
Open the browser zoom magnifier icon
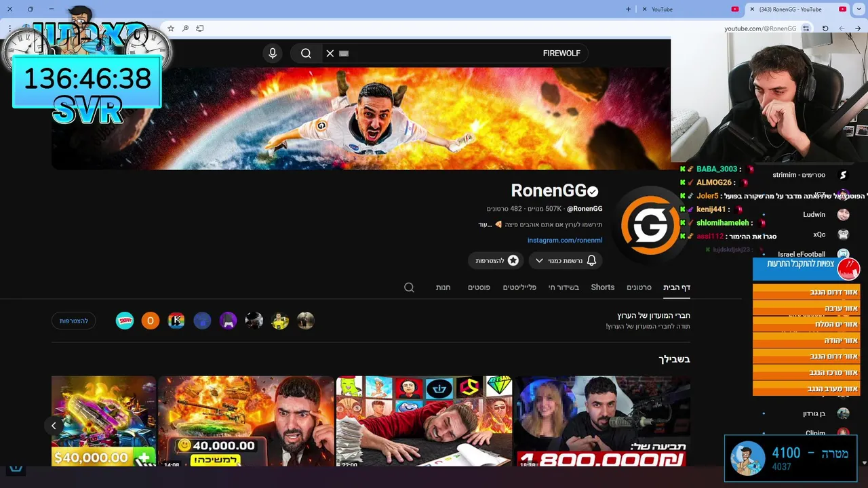(x=185, y=28)
